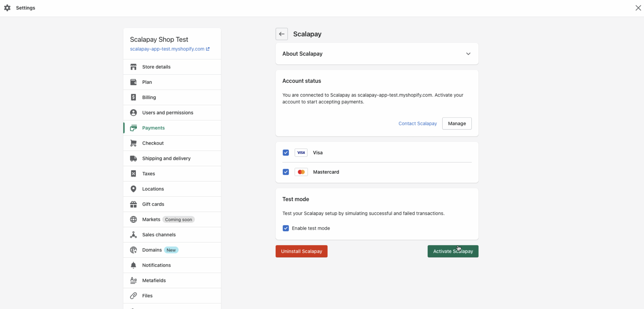Click the red Uninstall Scalapay button
This screenshot has width=644, height=309.
click(x=301, y=251)
